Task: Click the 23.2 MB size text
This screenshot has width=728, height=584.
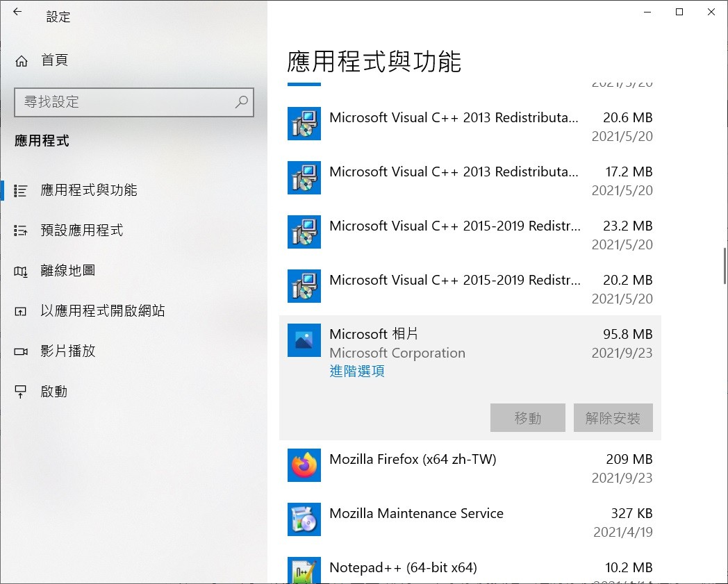Action: (628, 226)
